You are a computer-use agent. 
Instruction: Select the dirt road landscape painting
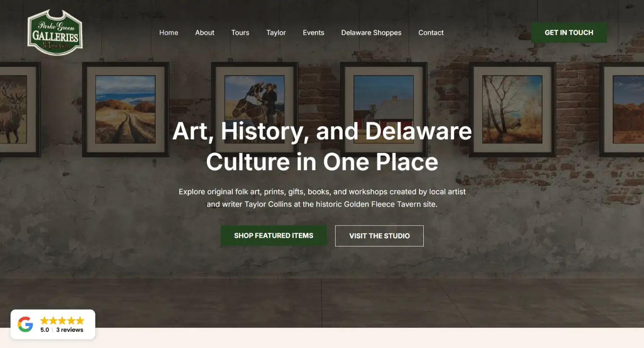pyautogui.click(x=125, y=109)
